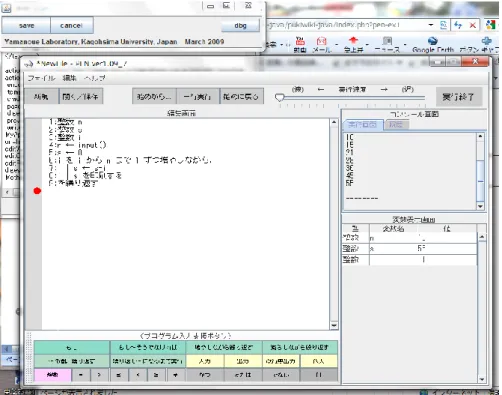This screenshot has height=395, width=502.
Task: Click the red up-arrow toolbar icon in browser
Action: click(x=353, y=41)
